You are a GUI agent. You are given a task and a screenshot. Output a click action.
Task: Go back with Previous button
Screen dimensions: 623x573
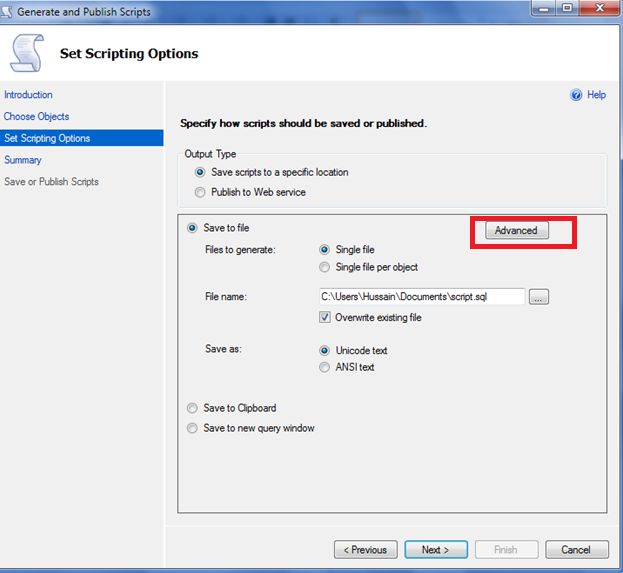coord(365,549)
